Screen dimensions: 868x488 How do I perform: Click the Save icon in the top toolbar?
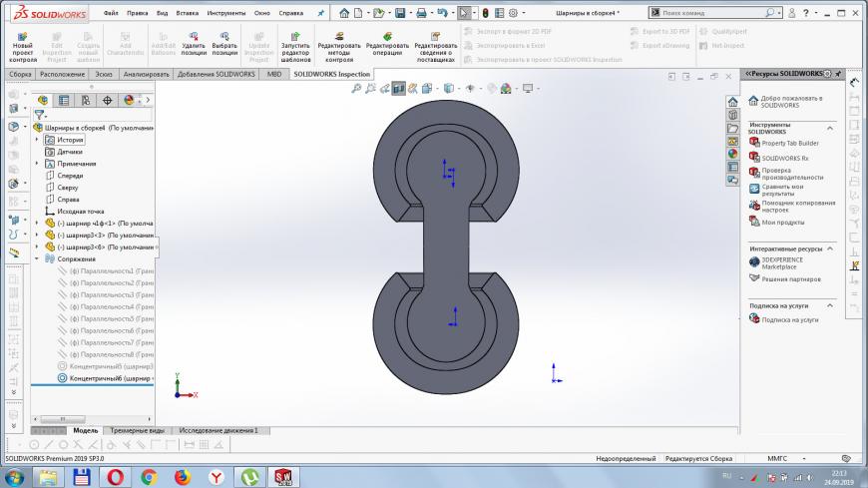coord(402,12)
